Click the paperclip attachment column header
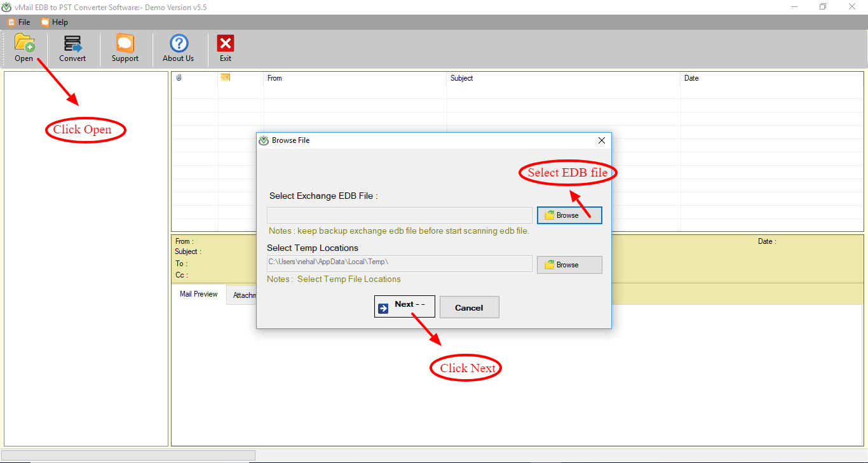 (179, 78)
